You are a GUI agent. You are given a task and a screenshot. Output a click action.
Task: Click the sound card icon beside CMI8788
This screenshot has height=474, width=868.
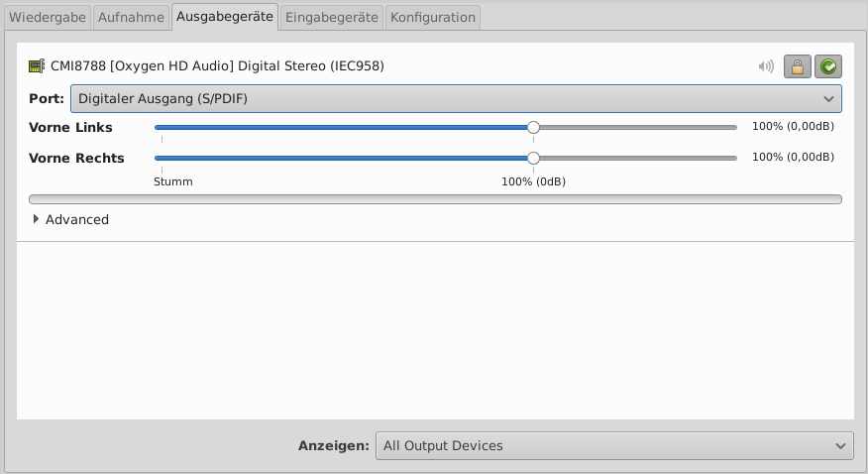pos(37,66)
